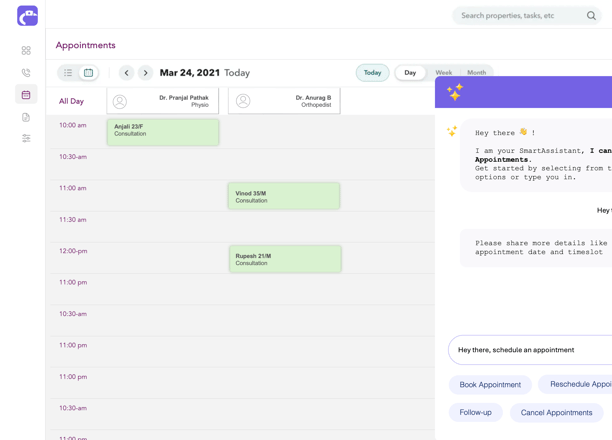
Task: Open the settings sliders sidebar icon
Action: click(26, 139)
